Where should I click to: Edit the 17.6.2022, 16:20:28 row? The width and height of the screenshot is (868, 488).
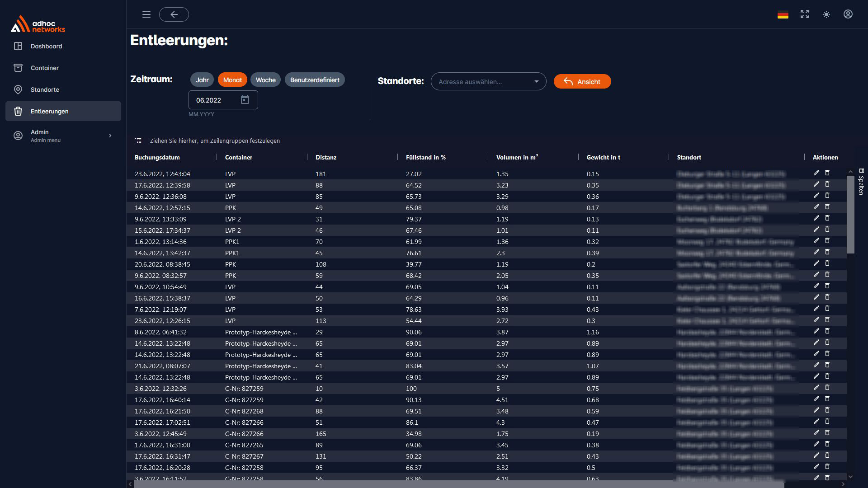[816, 467]
